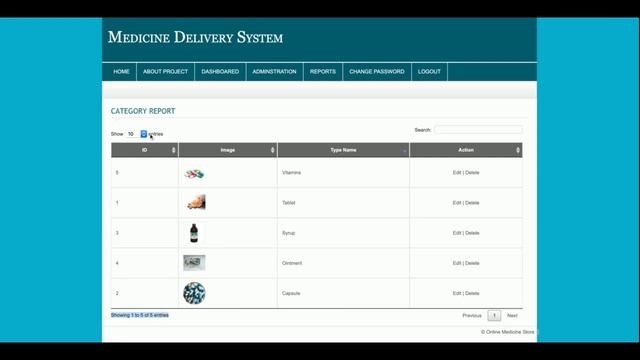The height and width of the screenshot is (360, 640).
Task: Delete the Ointment category
Action: 472,263
